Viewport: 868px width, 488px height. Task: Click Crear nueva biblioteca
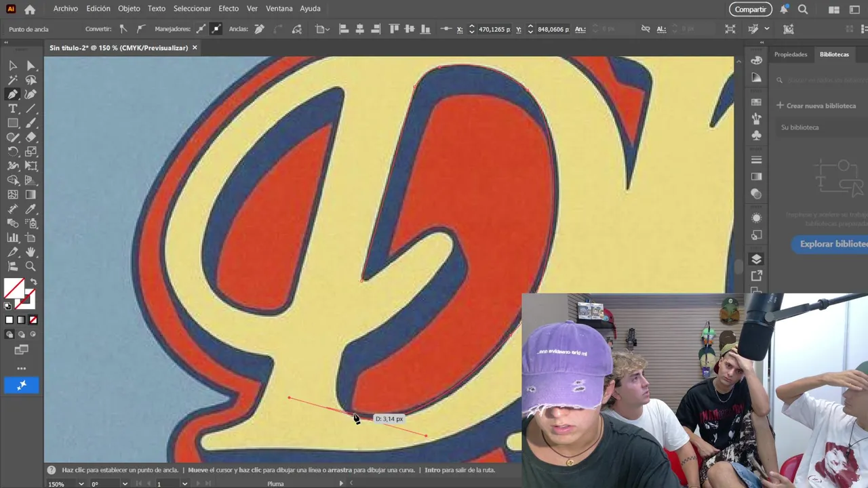pyautogui.click(x=816, y=106)
